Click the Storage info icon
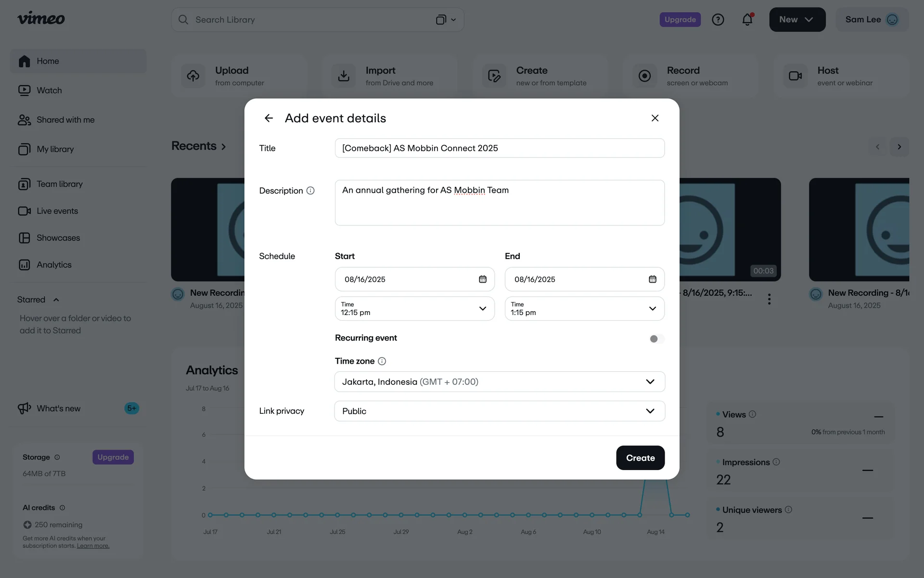 click(57, 457)
